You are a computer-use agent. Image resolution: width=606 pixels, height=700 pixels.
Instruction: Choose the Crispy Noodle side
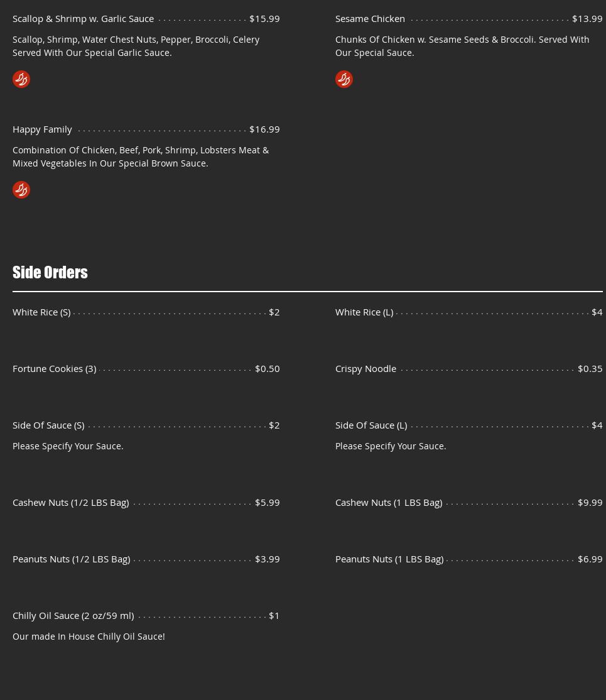[365, 369]
